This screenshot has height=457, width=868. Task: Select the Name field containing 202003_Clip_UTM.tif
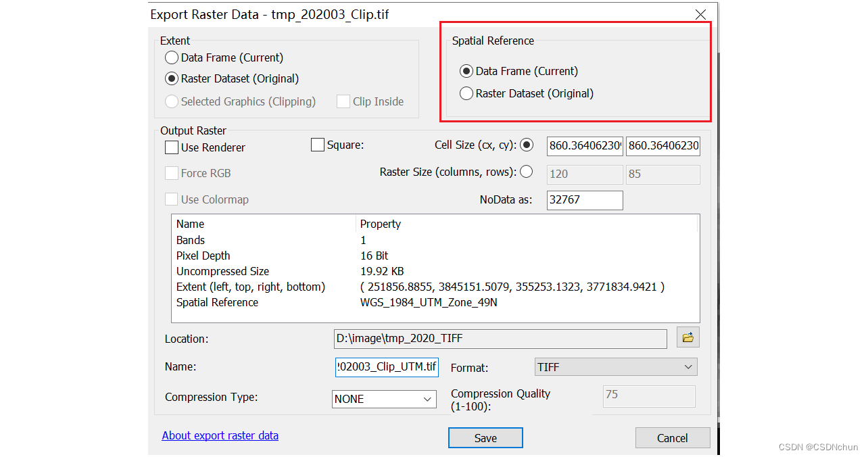[386, 366]
